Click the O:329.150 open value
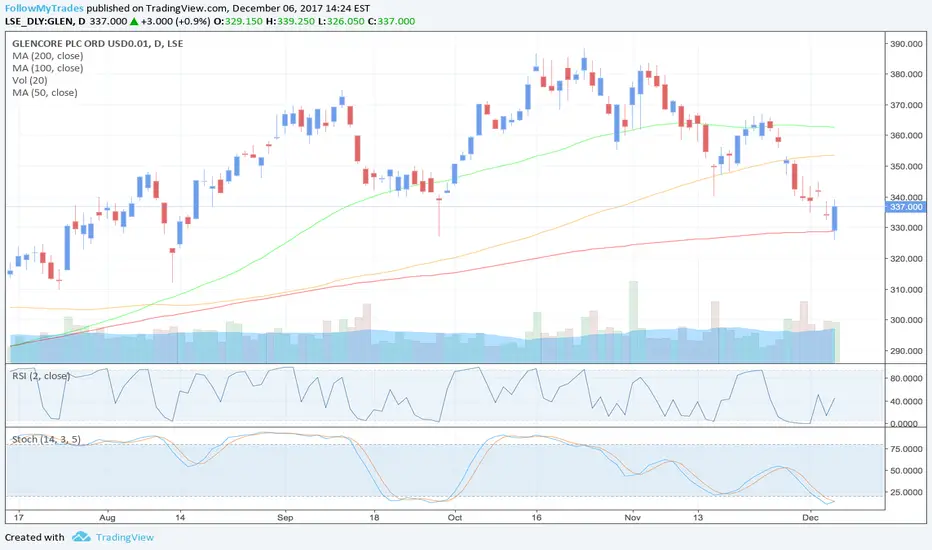The image size is (932, 550). coord(238,21)
